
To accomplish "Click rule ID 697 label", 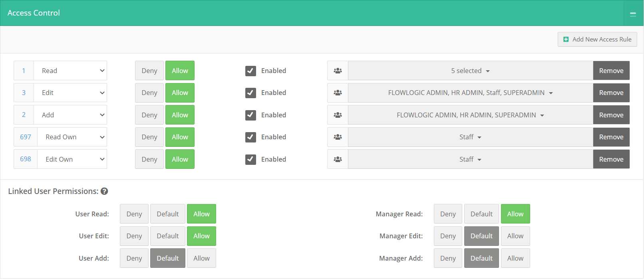I will click(x=26, y=137).
